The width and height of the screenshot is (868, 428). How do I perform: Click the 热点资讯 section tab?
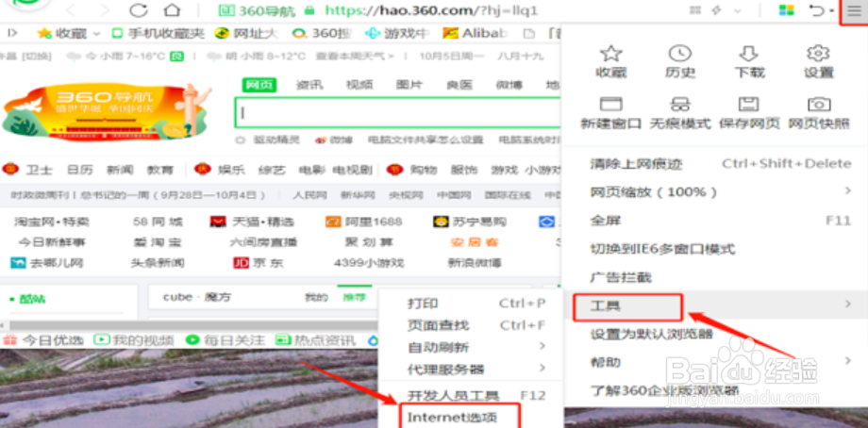316,340
